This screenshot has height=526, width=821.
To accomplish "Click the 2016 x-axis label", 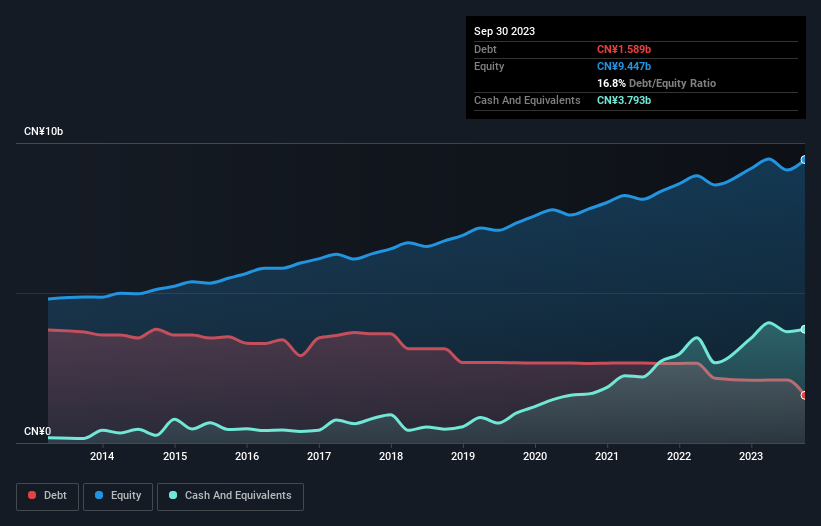I will [x=247, y=456].
